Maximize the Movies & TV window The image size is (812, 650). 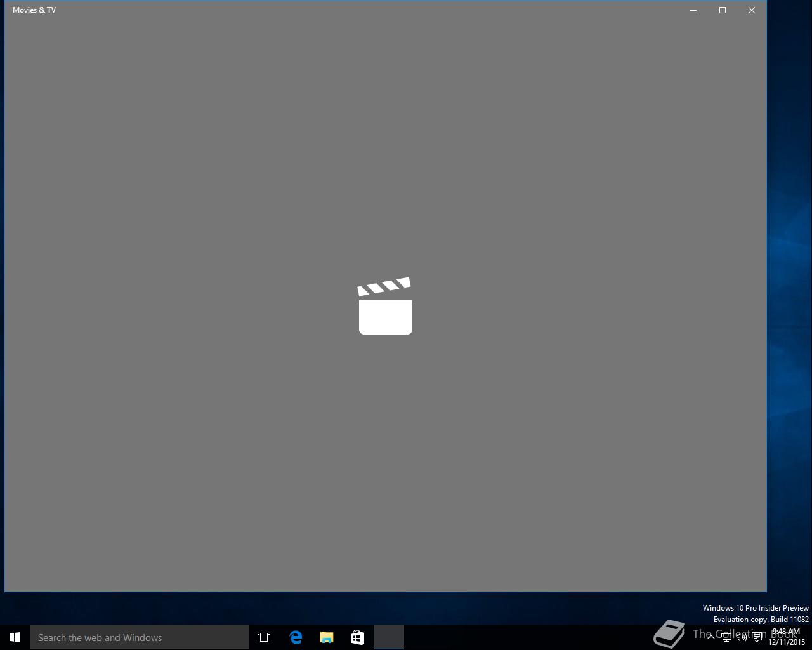click(x=723, y=10)
